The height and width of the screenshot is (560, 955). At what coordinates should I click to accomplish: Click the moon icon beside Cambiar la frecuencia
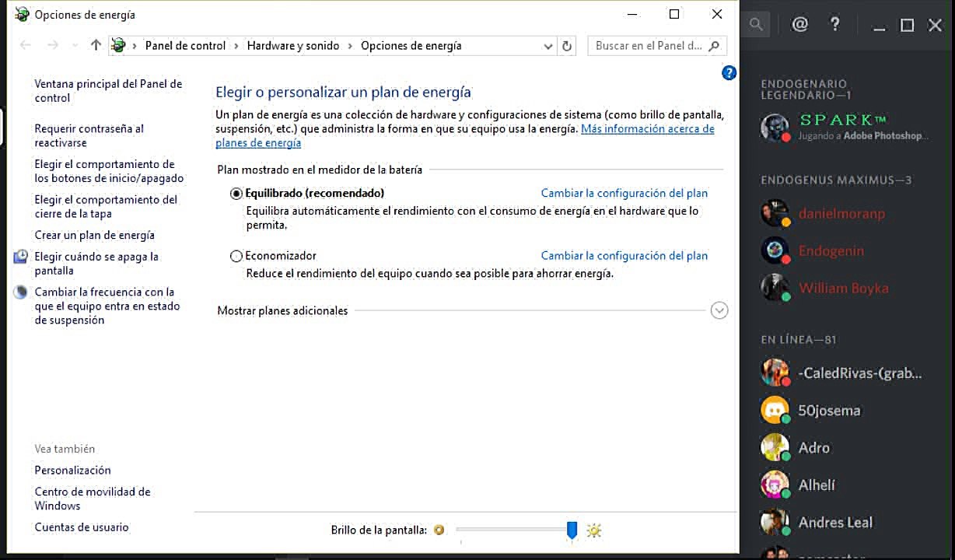21,292
